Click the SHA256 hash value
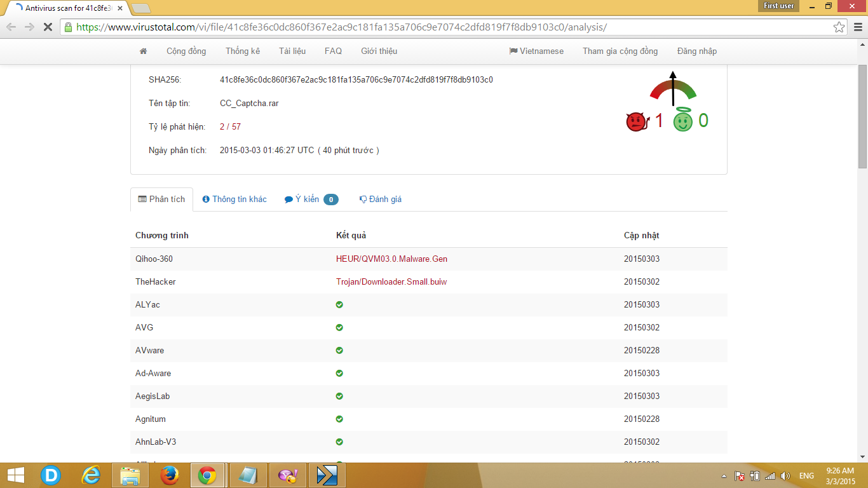868x488 pixels. [356, 80]
